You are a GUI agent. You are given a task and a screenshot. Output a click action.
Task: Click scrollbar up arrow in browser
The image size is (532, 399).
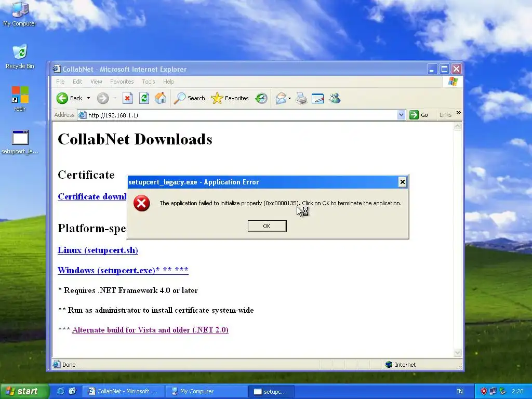457,127
